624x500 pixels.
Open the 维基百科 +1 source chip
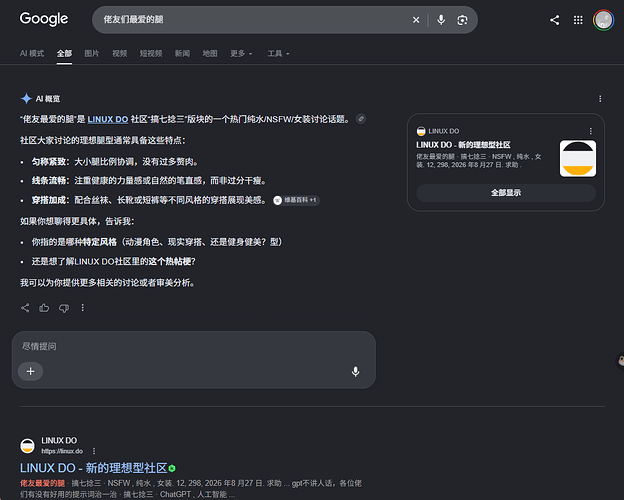(x=296, y=200)
